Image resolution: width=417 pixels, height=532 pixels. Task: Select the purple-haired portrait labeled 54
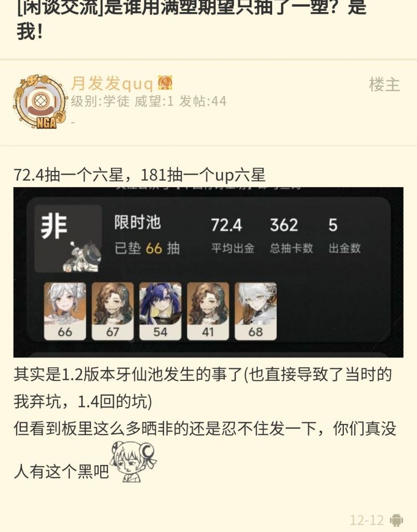[x=160, y=311]
